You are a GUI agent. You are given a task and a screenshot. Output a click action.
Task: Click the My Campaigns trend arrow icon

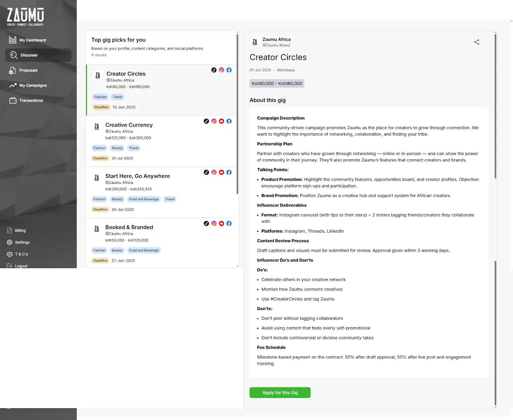[x=13, y=85]
